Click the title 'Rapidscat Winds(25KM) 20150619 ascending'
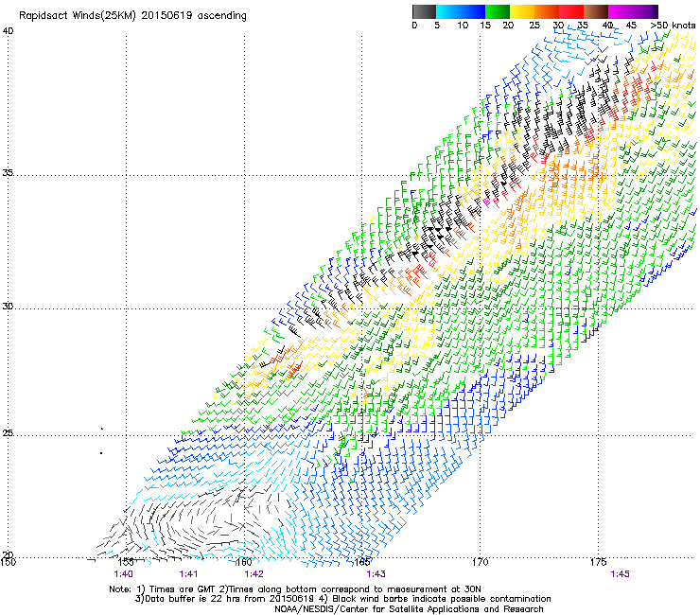The image size is (700, 615). 132,16
